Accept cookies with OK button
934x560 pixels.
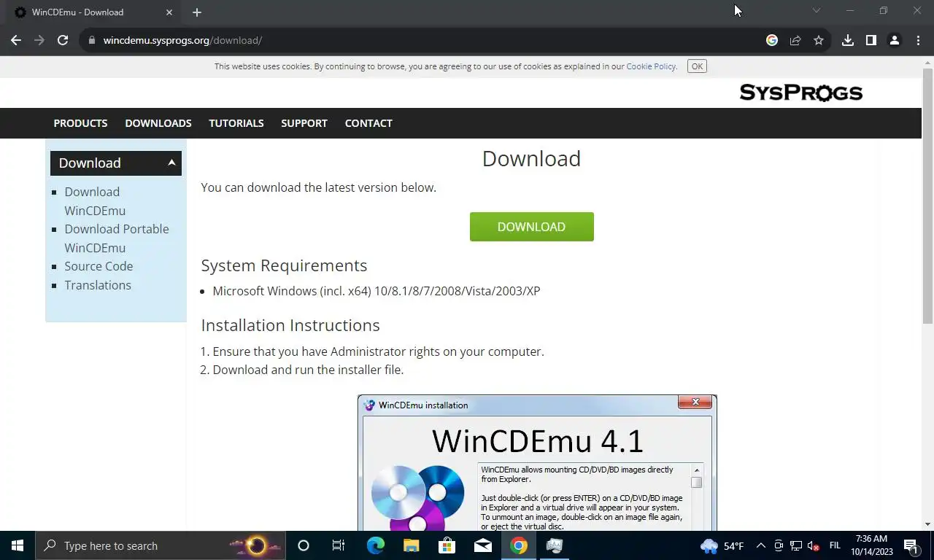tap(697, 66)
